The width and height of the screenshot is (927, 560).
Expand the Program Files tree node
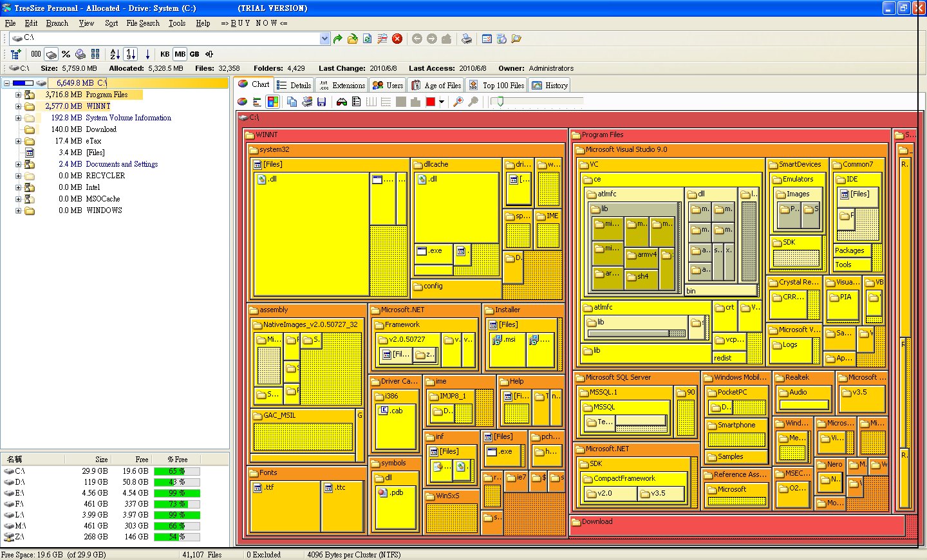point(18,95)
